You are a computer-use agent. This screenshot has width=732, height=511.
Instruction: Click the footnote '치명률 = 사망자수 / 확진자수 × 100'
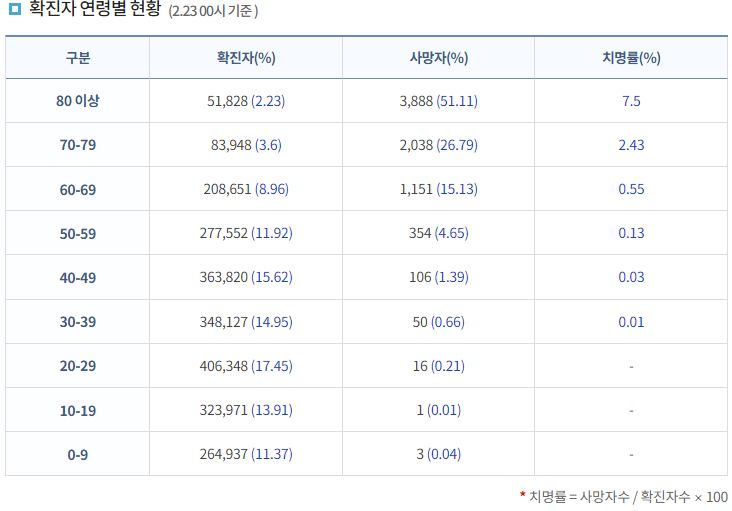(x=628, y=497)
